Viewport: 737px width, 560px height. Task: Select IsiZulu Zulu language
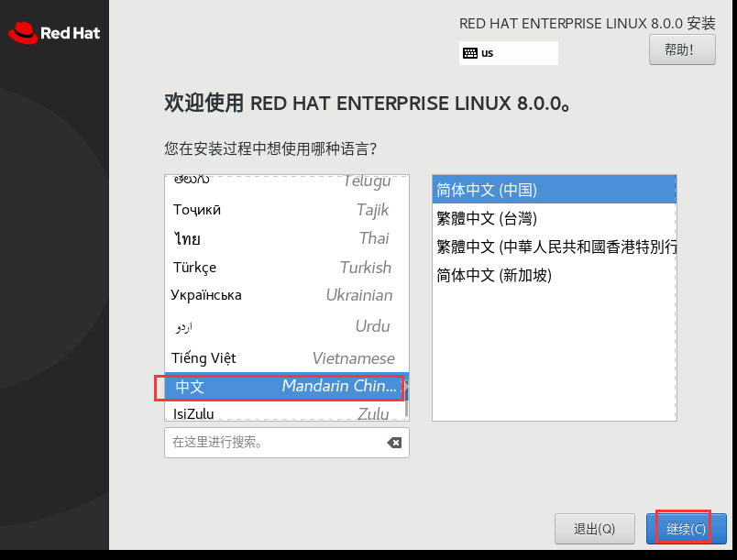[287, 412]
